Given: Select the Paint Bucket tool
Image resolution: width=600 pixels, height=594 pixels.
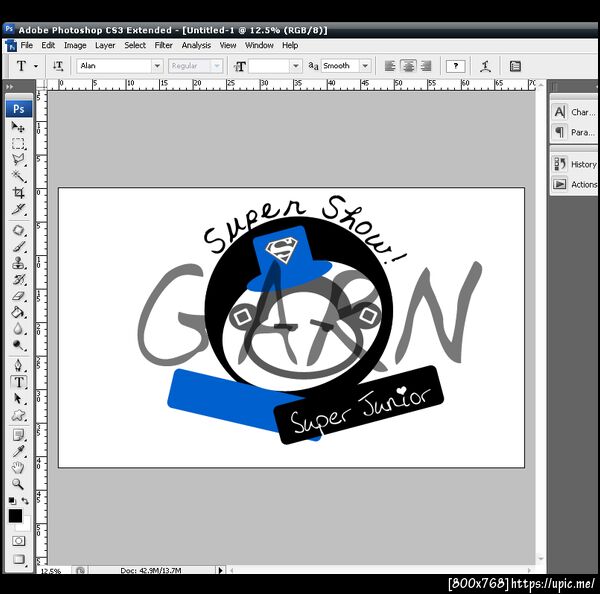Looking at the screenshot, I should [x=18, y=313].
